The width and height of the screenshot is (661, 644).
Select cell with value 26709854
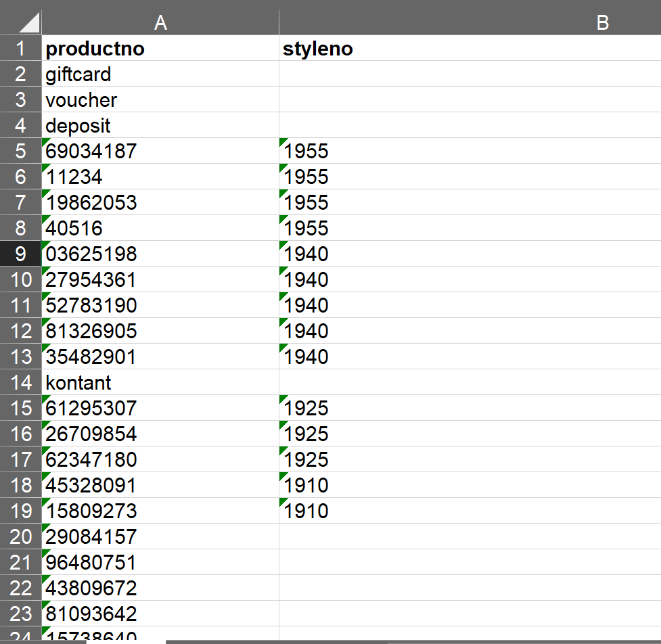coord(160,434)
